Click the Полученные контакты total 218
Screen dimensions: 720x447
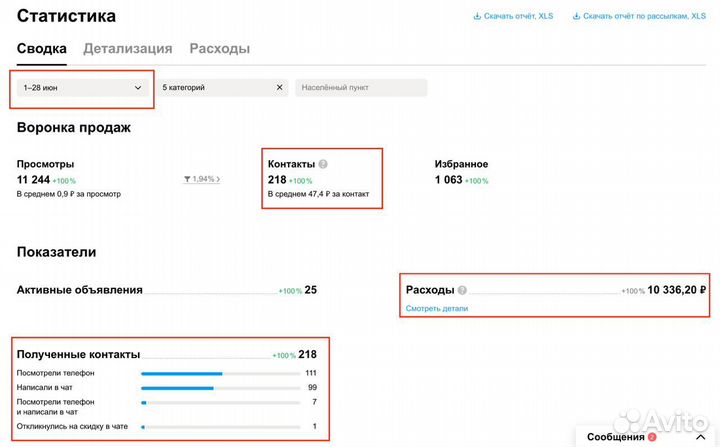[307, 354]
